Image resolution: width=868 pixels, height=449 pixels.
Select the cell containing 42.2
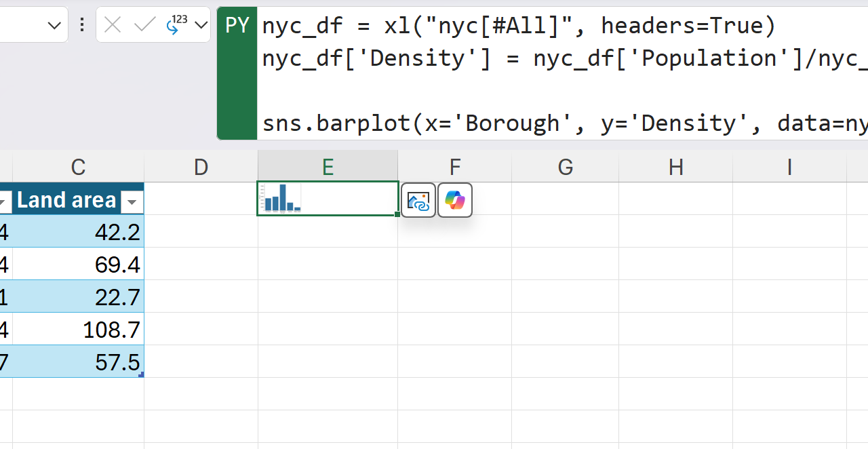[78, 232]
